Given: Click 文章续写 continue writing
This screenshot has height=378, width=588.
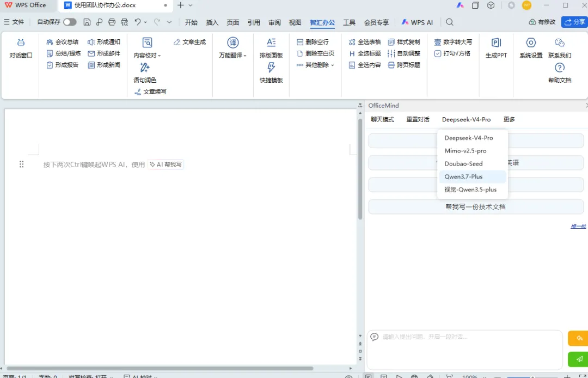Looking at the screenshot, I should coord(150,92).
